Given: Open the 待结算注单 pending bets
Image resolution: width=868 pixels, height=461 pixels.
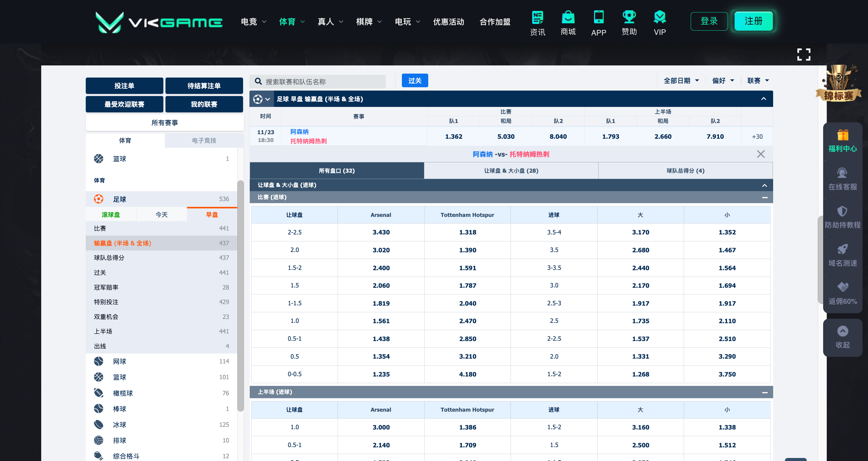Looking at the screenshot, I should 204,86.
